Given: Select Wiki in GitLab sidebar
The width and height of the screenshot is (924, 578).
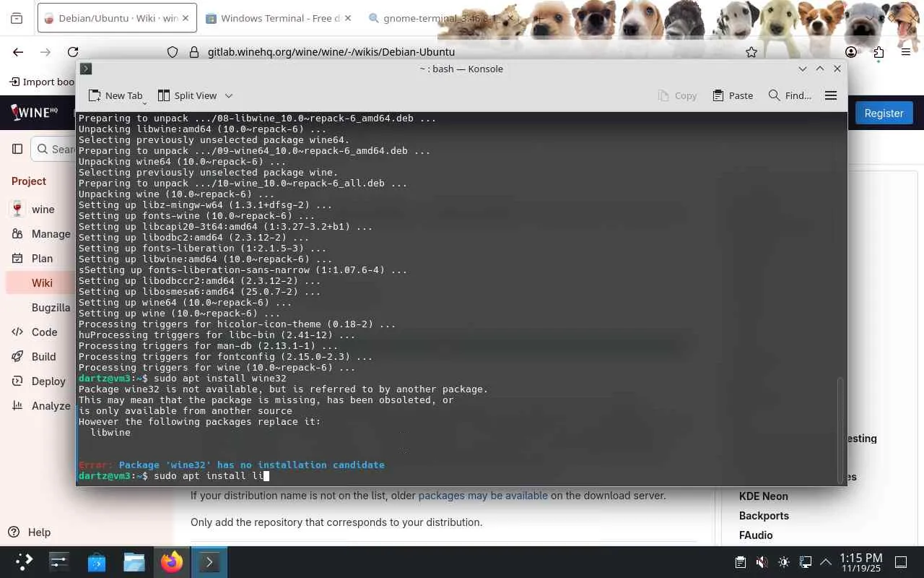Looking at the screenshot, I should click(x=42, y=282).
